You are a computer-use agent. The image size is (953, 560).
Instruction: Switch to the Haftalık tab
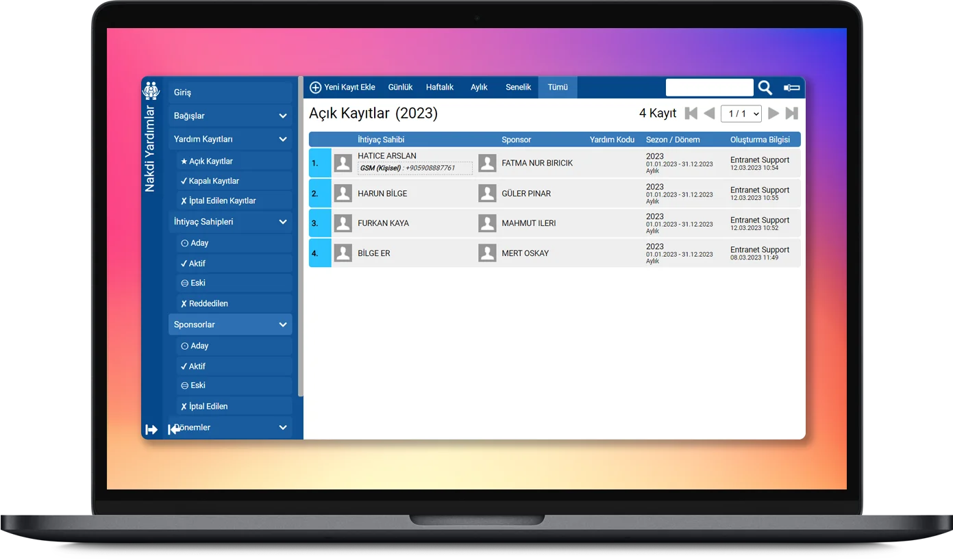pyautogui.click(x=440, y=88)
